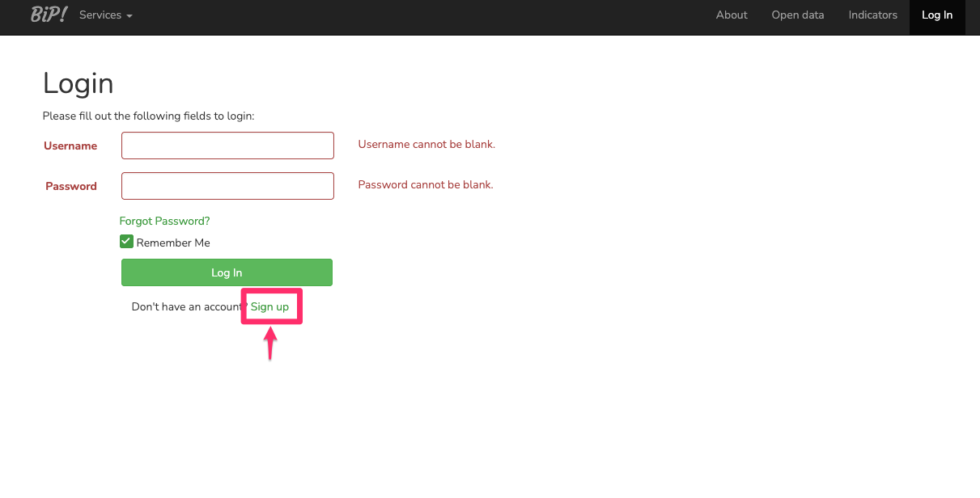Image resolution: width=980 pixels, height=498 pixels.
Task: Open the About page
Action: click(x=732, y=15)
